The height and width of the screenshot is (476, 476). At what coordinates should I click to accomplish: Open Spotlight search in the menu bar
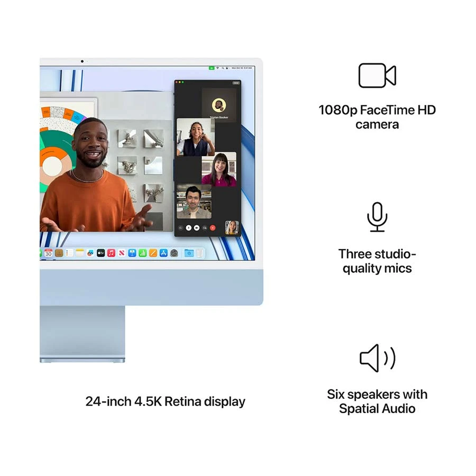click(223, 68)
